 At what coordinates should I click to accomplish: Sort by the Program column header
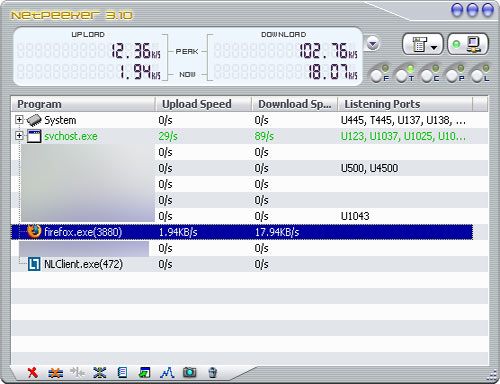[83, 104]
